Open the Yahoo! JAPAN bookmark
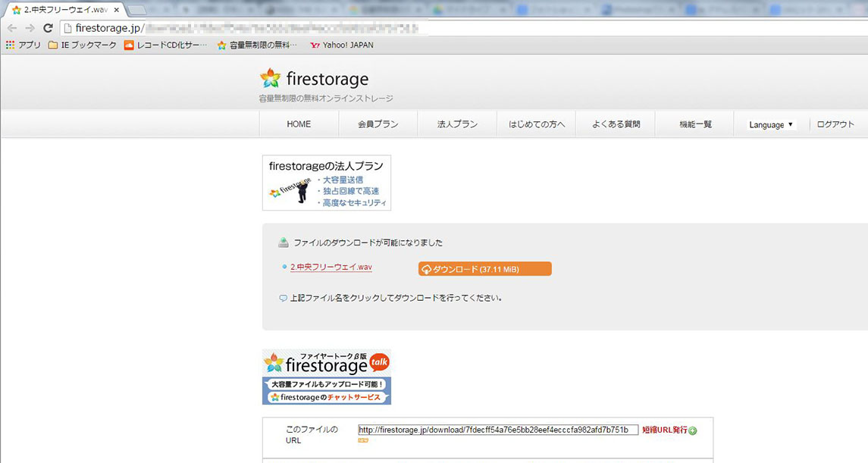868x463 pixels. pos(342,45)
